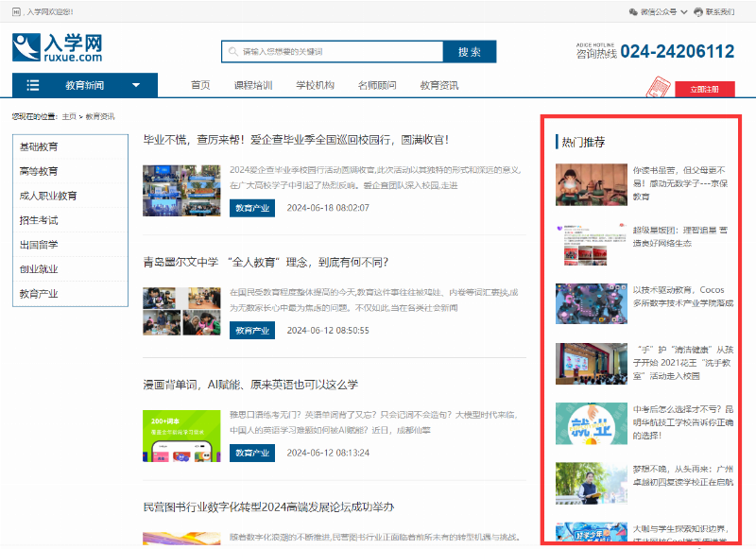Click thumbnail beside 梦想不晚 recommendation
Image resolution: width=756 pixels, height=549 pixels.
pyautogui.click(x=592, y=484)
